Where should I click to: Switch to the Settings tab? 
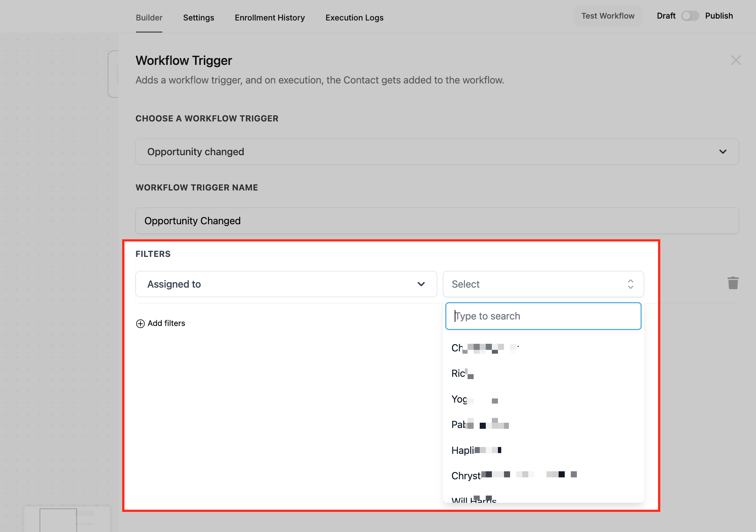coord(198,18)
